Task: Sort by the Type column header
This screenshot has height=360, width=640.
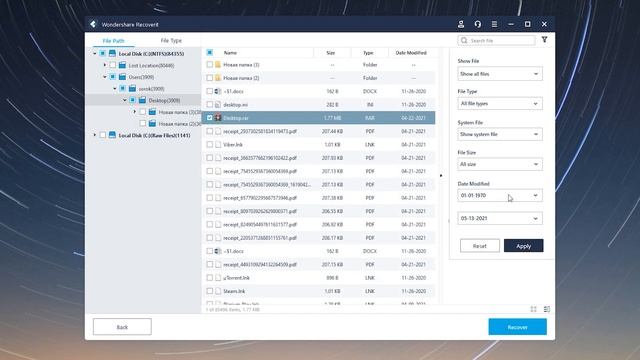Action: point(368,53)
